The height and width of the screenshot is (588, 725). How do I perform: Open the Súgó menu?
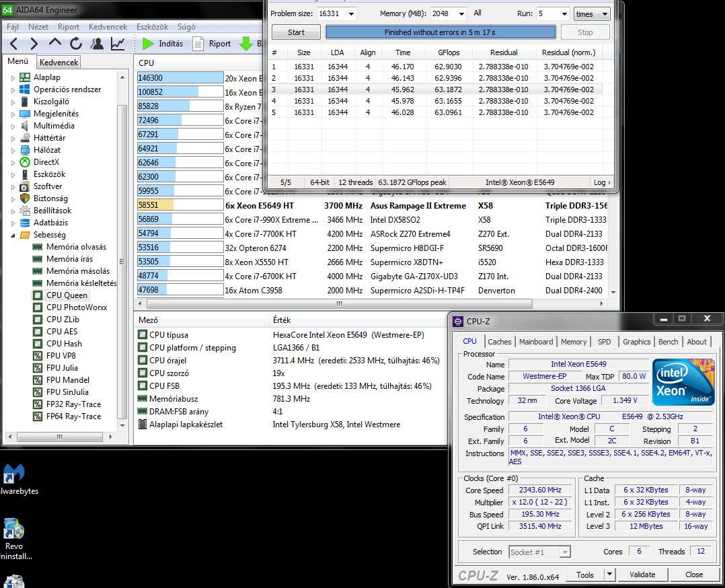[x=186, y=27]
